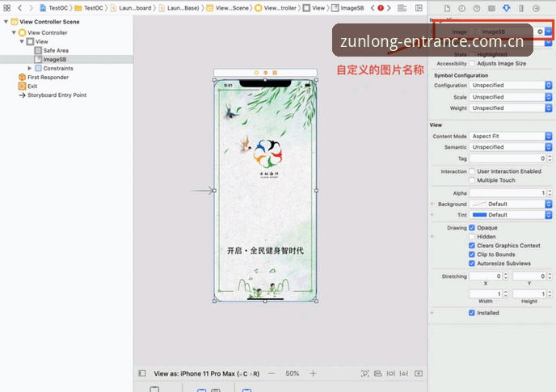Uncheck Clears Graphics Context

point(472,246)
